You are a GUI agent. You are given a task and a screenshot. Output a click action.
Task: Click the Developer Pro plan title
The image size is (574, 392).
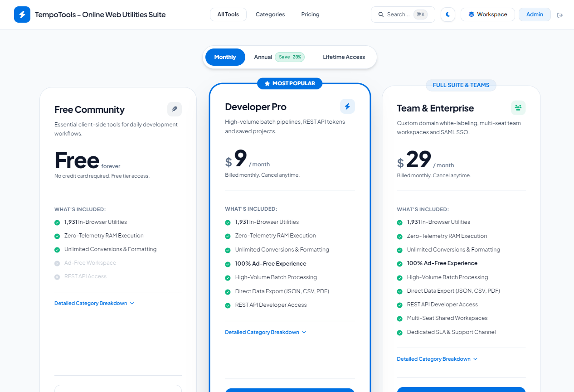[256, 107]
